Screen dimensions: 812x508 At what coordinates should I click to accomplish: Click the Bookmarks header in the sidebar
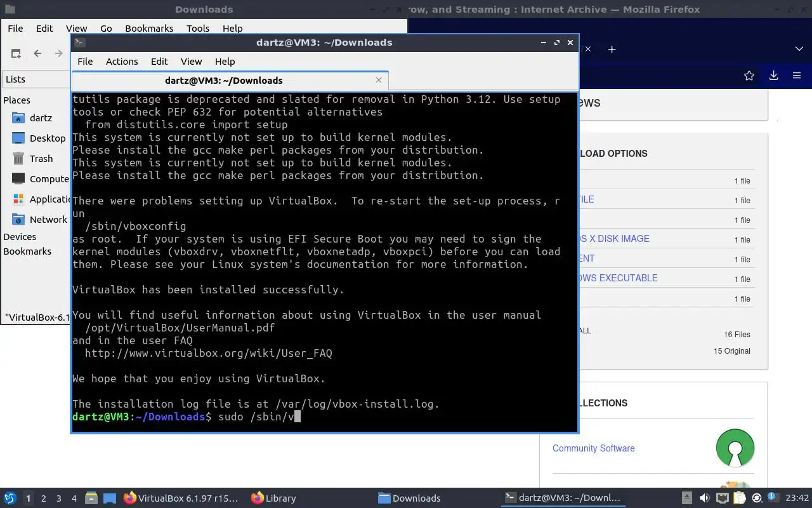tap(27, 251)
